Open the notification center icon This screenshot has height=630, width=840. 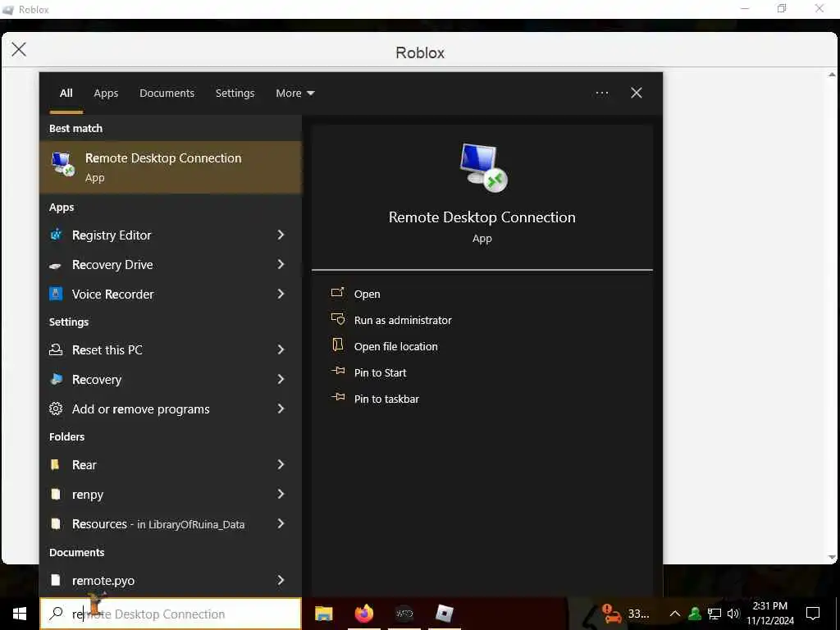click(813, 614)
